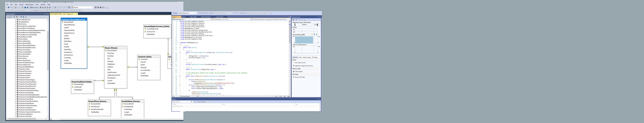Open the Connect dropdown in Object Explorer
The height and width of the screenshot is (123, 644).
[9, 17]
